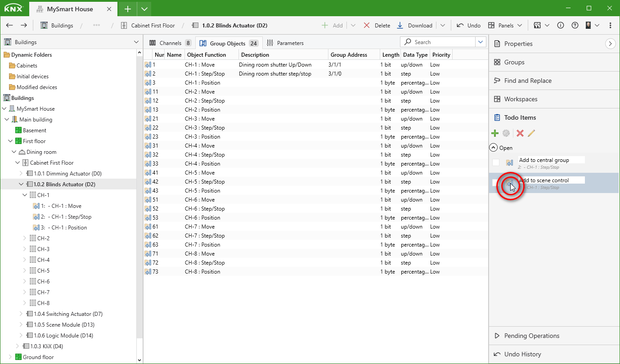620x364 pixels.
Task: Expand the CH-2 channel node
Action: pos(24,238)
